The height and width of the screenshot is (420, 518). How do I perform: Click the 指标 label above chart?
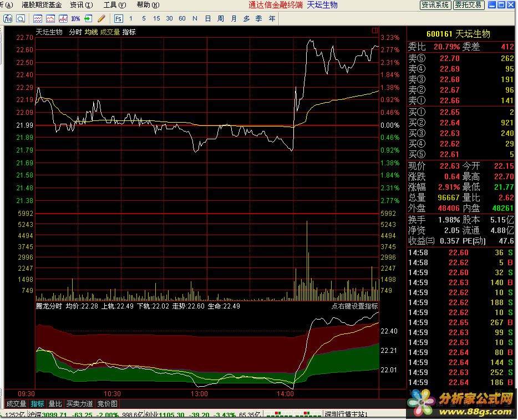click(x=129, y=32)
